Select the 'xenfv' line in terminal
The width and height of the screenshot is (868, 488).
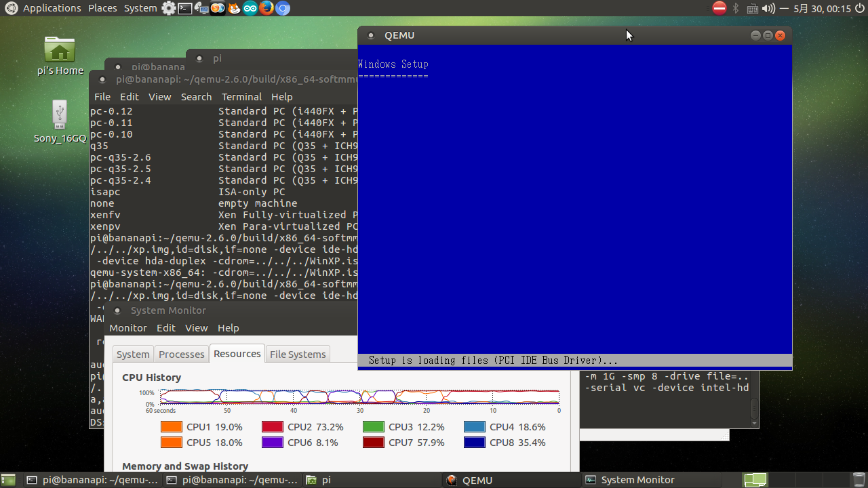(224, 215)
